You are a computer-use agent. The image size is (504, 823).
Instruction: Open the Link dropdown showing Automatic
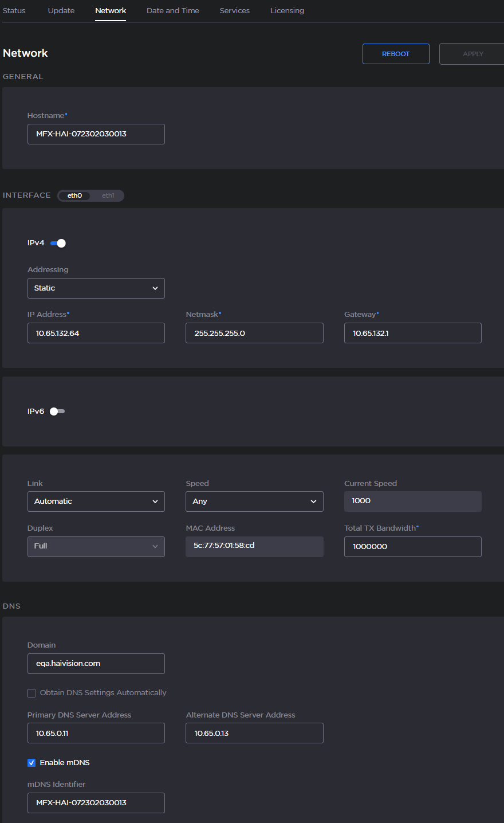pos(96,501)
